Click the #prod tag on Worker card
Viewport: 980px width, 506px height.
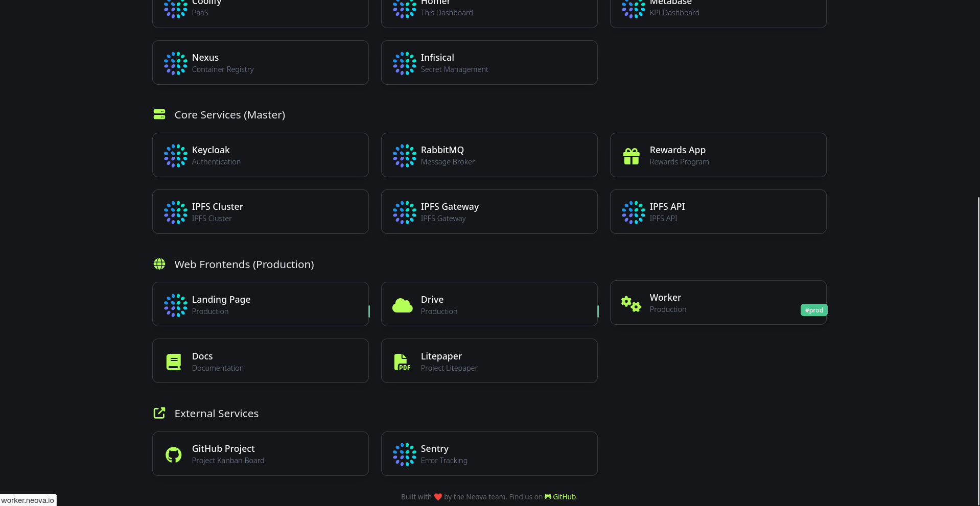[813, 310]
